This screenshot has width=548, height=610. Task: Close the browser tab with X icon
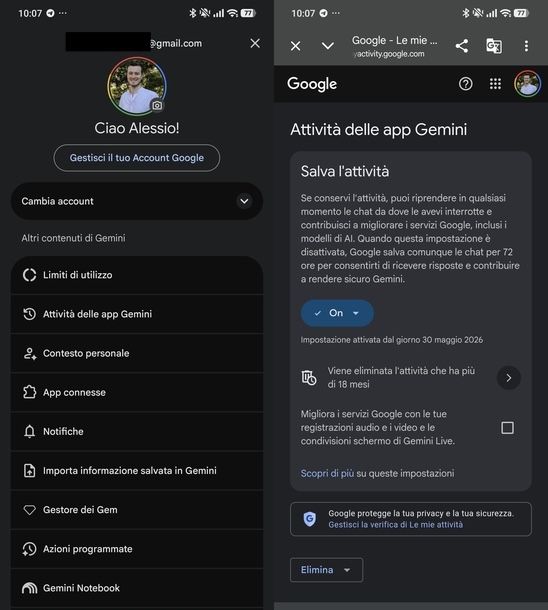coord(296,46)
